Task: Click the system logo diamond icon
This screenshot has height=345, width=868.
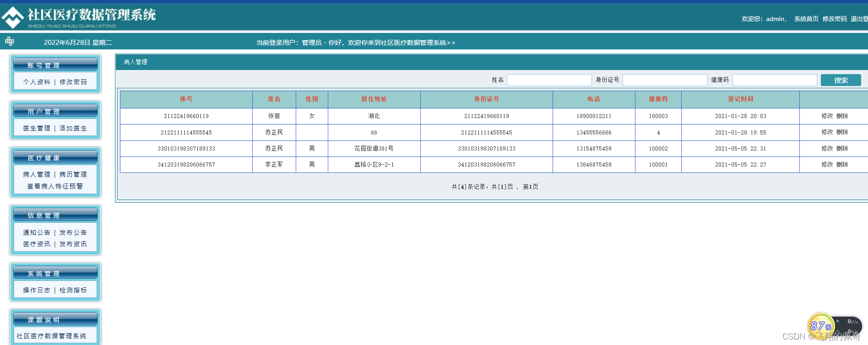Action: point(13,17)
